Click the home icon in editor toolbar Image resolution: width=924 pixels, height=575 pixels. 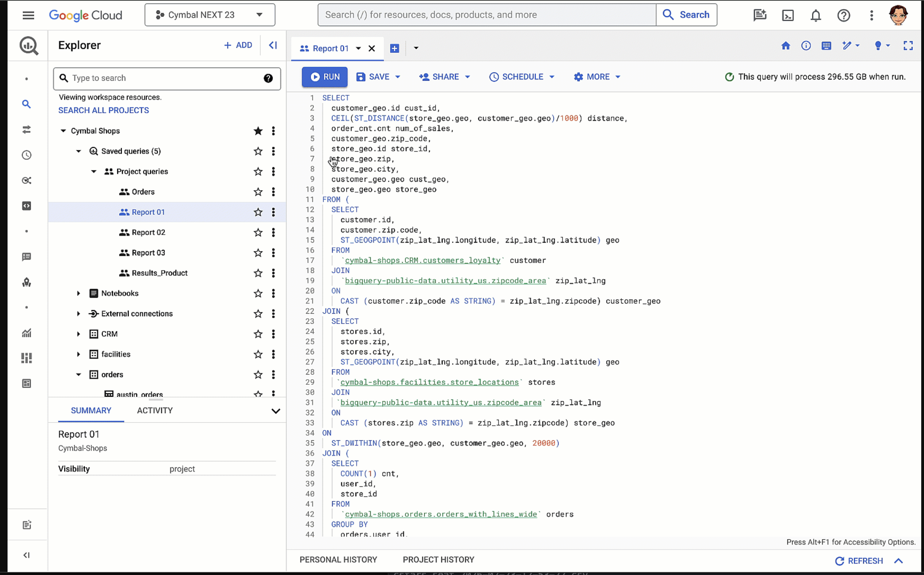click(x=785, y=46)
